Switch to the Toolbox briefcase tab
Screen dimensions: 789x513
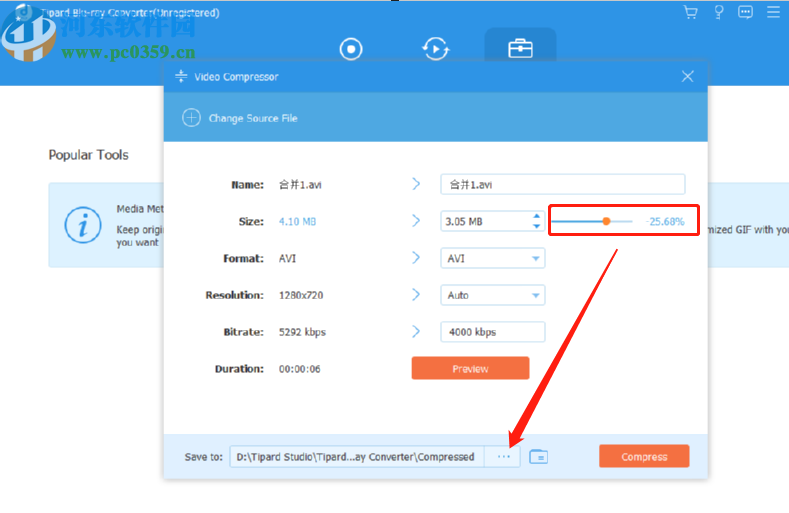[520, 49]
